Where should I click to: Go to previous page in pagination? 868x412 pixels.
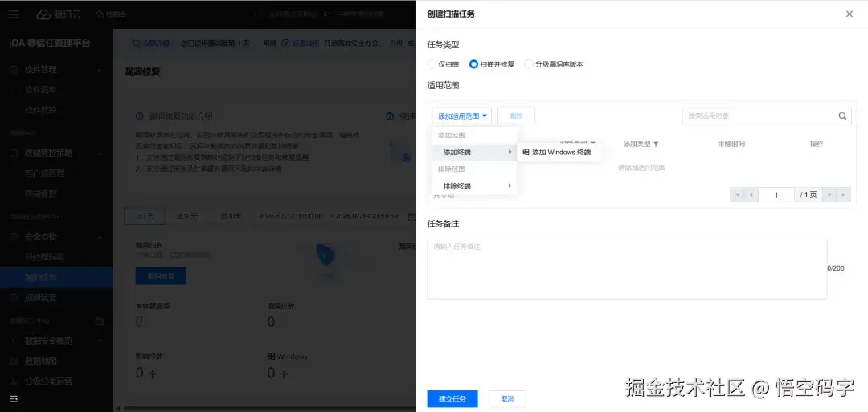pyautogui.click(x=751, y=194)
